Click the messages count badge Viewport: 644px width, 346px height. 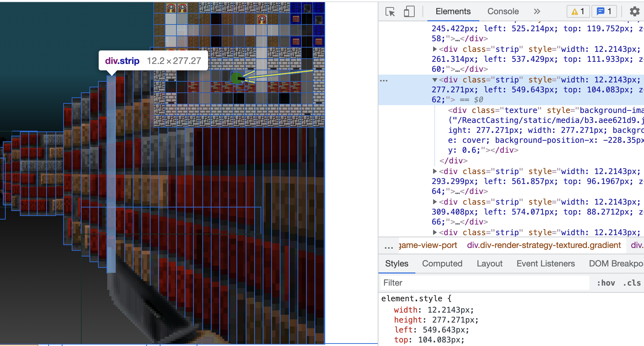(604, 11)
